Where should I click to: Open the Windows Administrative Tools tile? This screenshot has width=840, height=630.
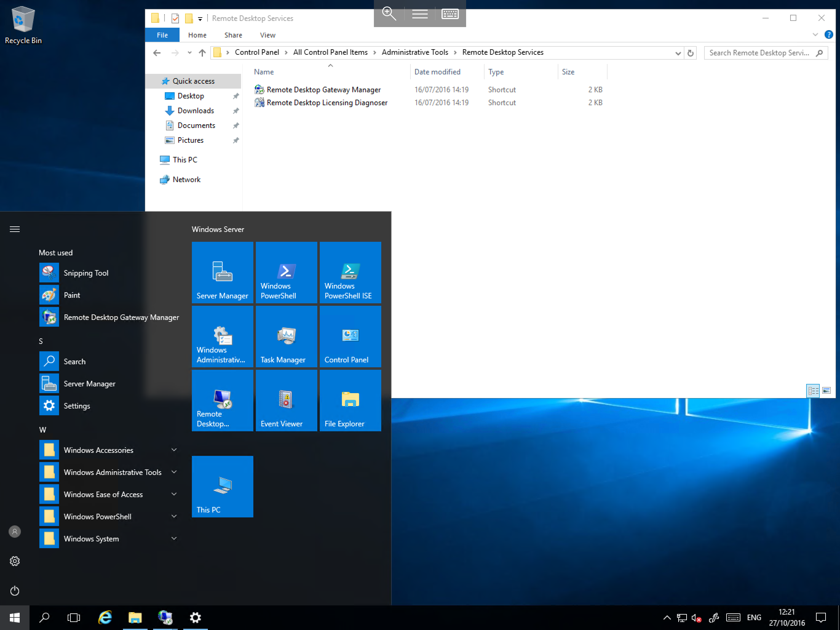click(x=222, y=336)
